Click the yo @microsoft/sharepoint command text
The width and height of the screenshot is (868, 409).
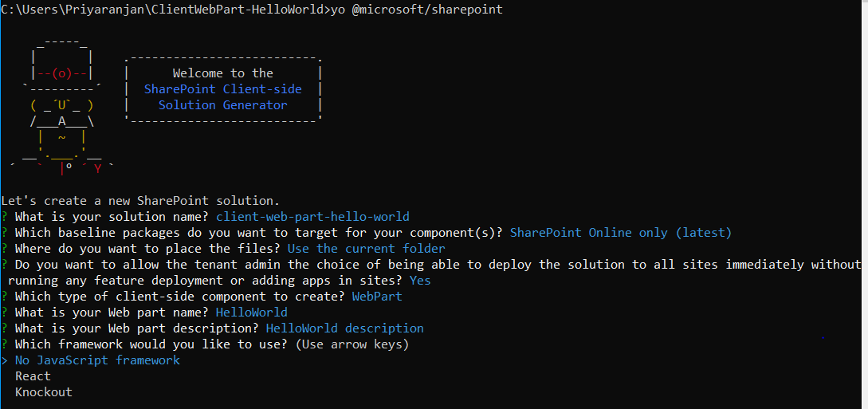pyautogui.click(x=416, y=10)
